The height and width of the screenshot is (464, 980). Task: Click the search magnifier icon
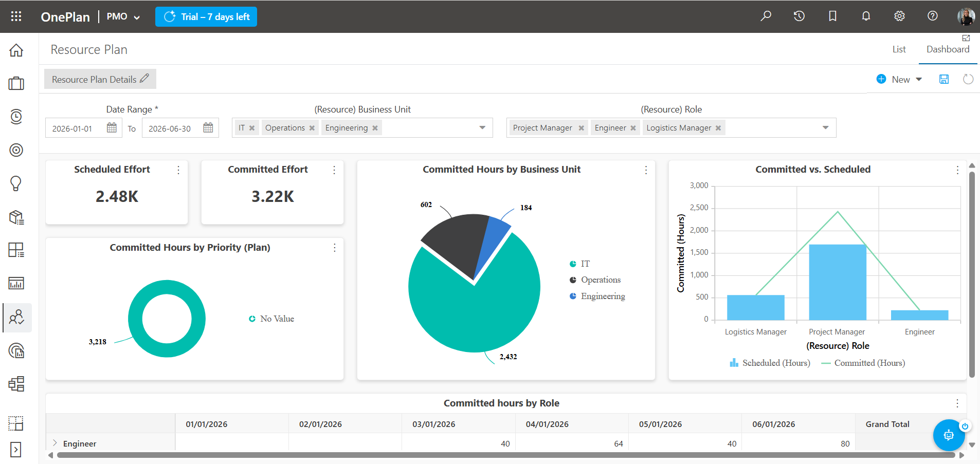[766, 16]
